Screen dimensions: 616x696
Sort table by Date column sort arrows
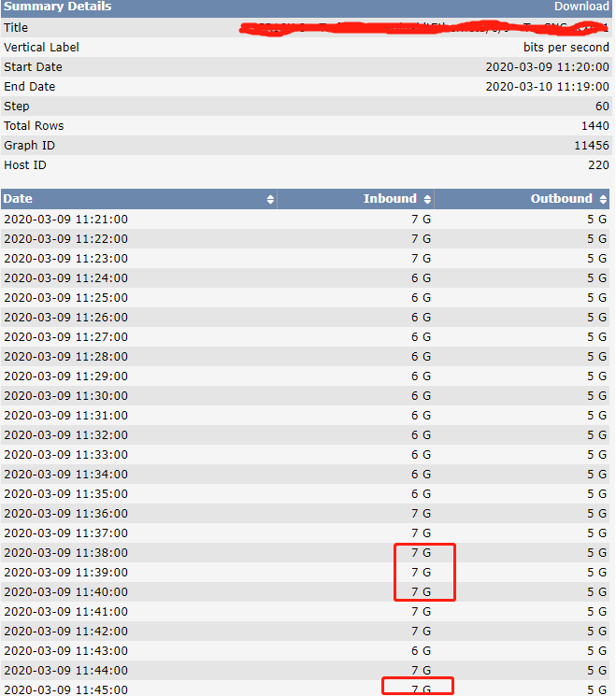point(270,199)
